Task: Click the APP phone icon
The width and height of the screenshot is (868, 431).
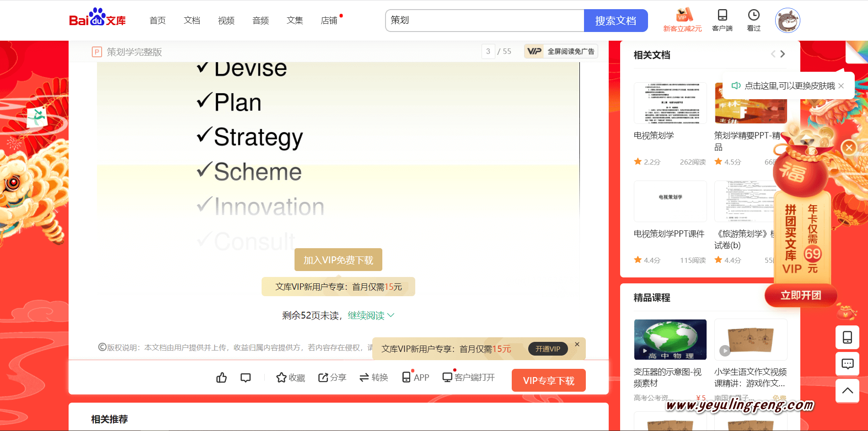Action: tap(415, 377)
